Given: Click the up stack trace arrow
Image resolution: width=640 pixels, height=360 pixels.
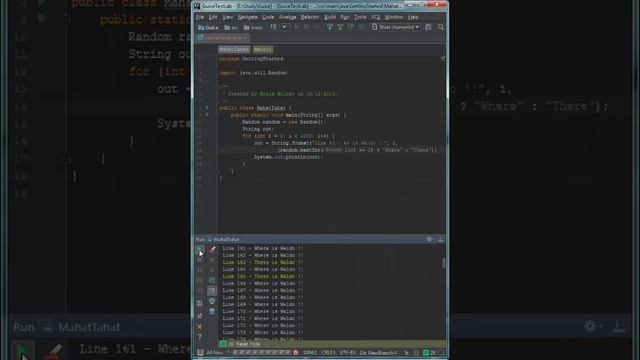Looking at the screenshot, I should [212, 260].
